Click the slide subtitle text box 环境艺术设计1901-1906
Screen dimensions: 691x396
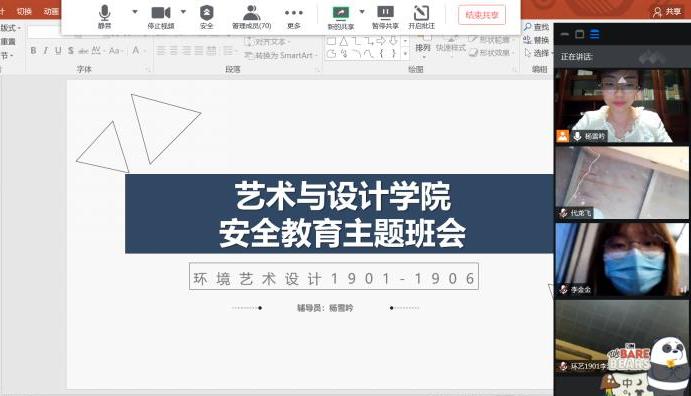334,277
